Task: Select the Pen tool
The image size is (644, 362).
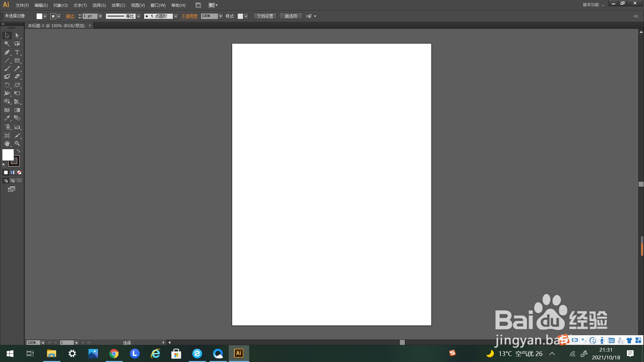Action: coord(7,52)
